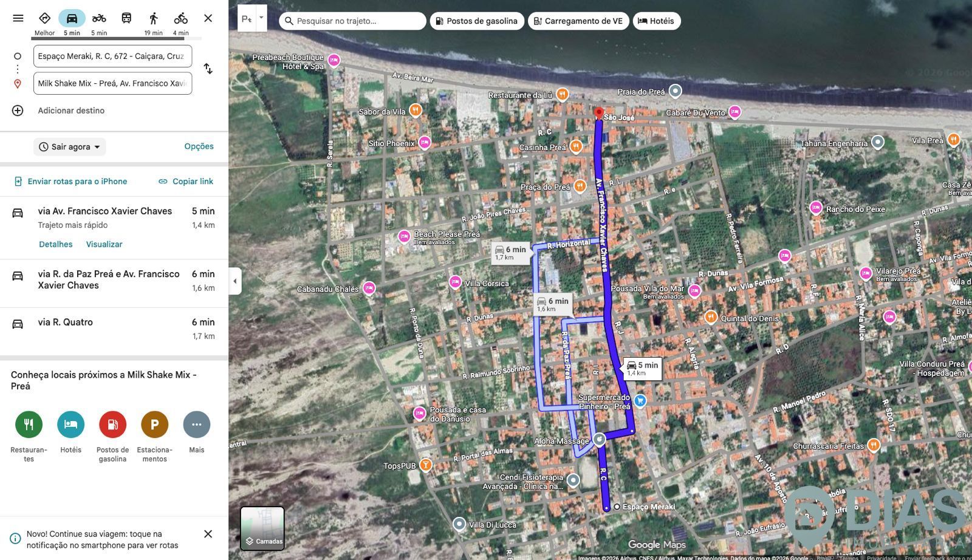Click the Pesquisar no trajeto search field

[355, 21]
